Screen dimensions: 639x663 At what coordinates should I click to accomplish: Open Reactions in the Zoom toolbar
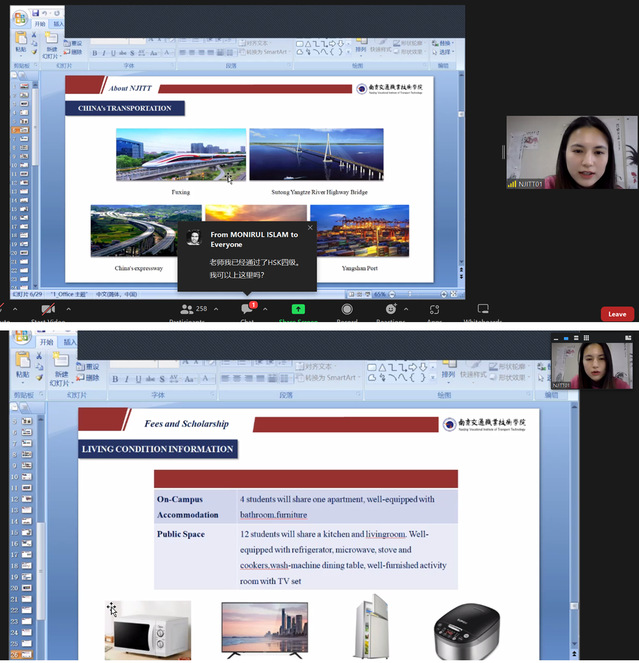[390, 311]
